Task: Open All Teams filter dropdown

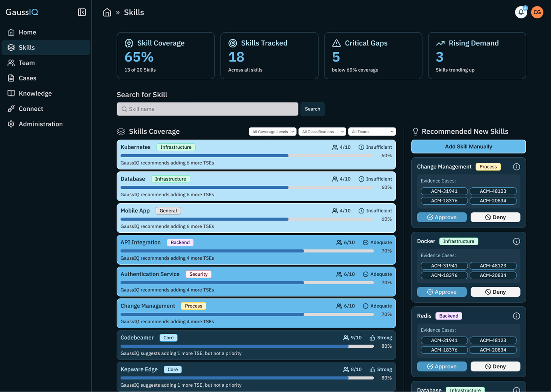Action: coord(372,132)
